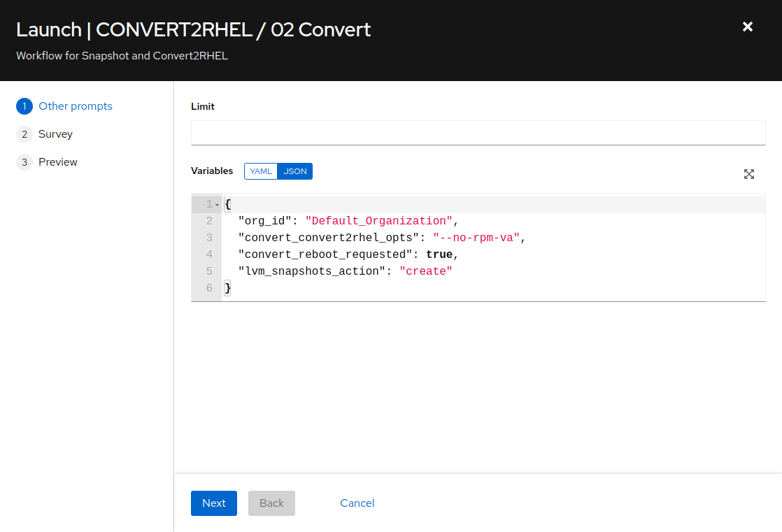Screen dimensions: 782x532
Task: Click the Next button
Action: point(214,503)
